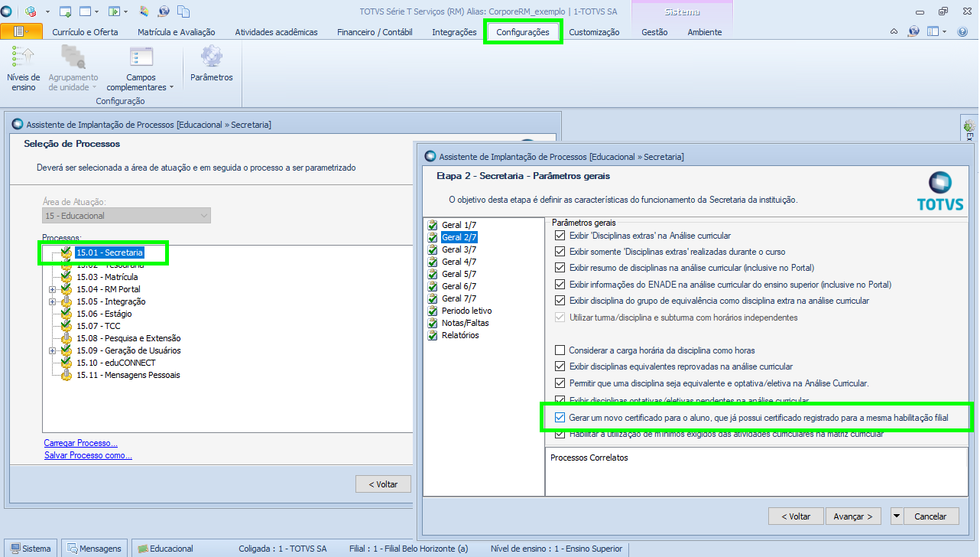The image size is (980, 557).
Task: Click the Carregar Processo... link
Action: click(81, 443)
